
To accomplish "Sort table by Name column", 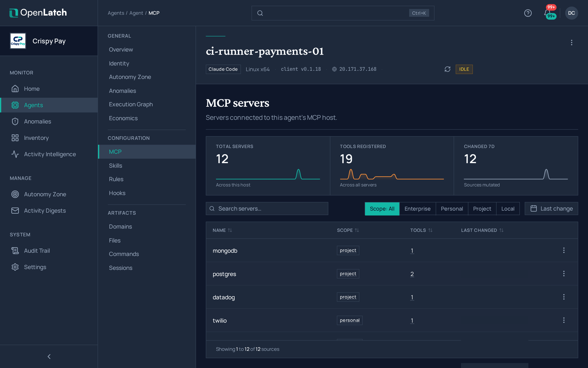I will [x=222, y=230].
